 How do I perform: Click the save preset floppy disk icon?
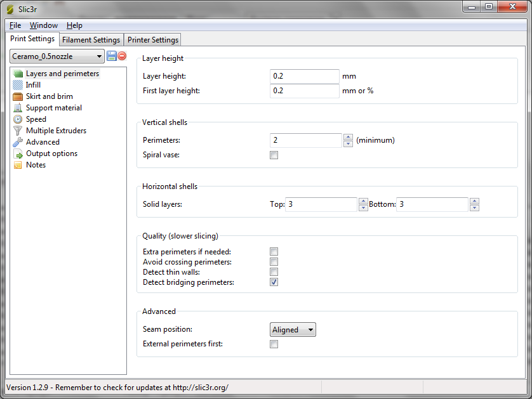pos(112,56)
